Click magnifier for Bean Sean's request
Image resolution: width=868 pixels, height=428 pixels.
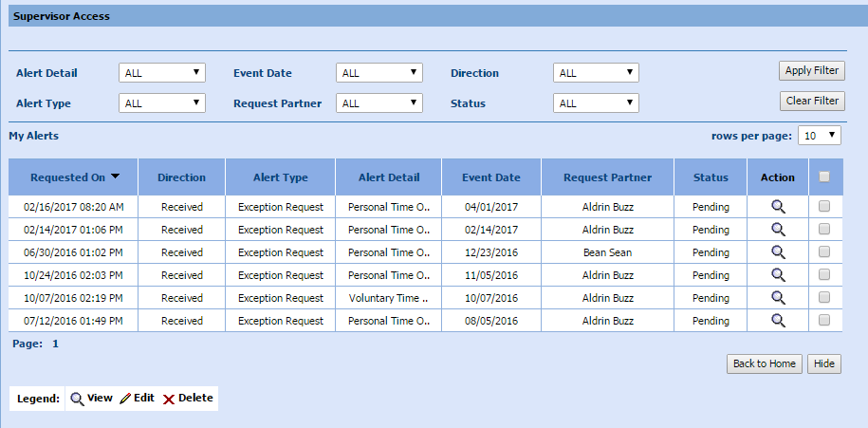[x=778, y=251]
